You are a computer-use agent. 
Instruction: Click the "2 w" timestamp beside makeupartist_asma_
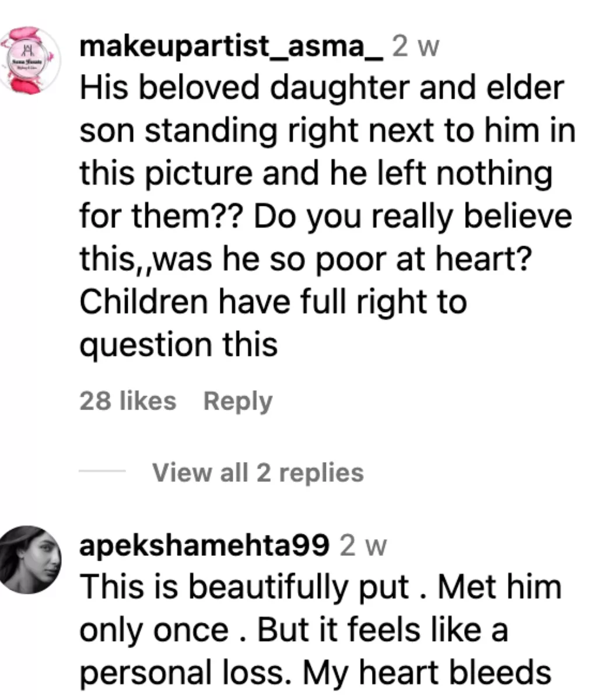[416, 46]
